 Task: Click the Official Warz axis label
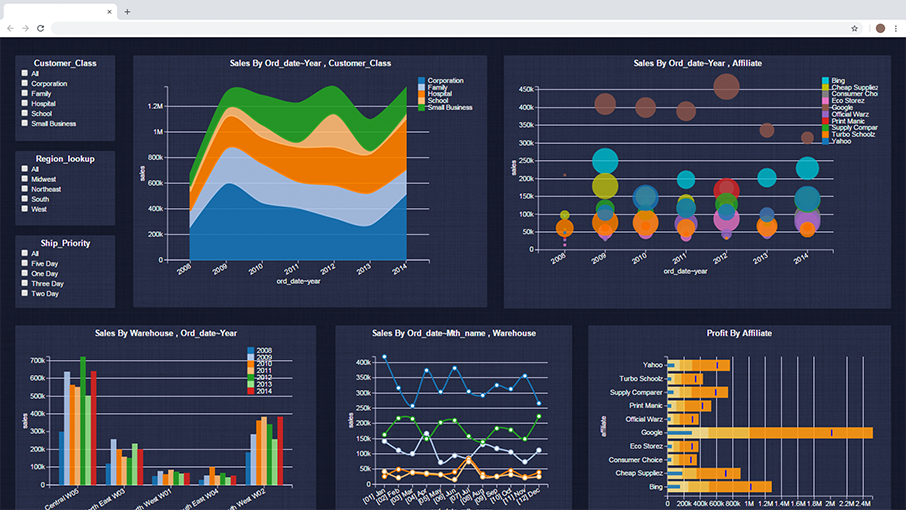[644, 419]
